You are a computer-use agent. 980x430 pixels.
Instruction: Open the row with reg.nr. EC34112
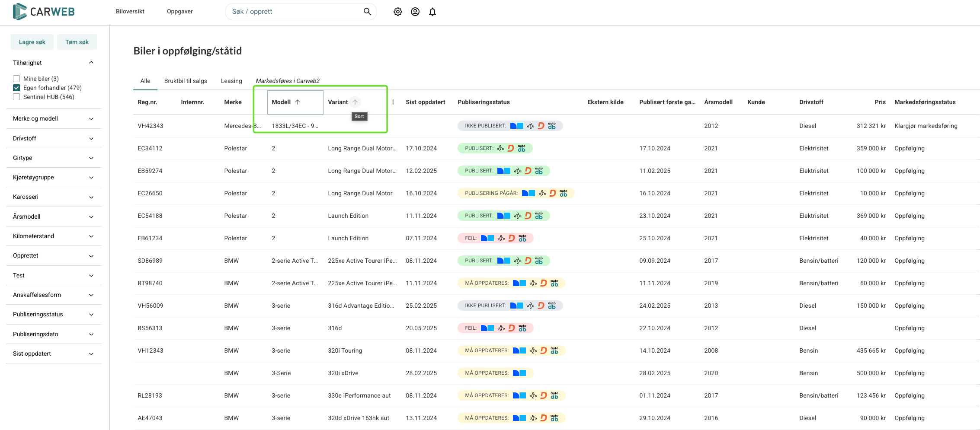click(x=556, y=148)
